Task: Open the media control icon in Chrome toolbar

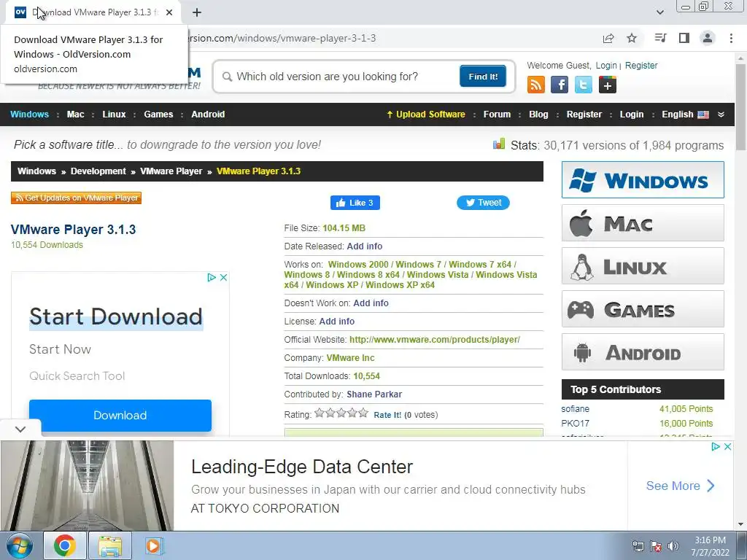Action: point(660,38)
